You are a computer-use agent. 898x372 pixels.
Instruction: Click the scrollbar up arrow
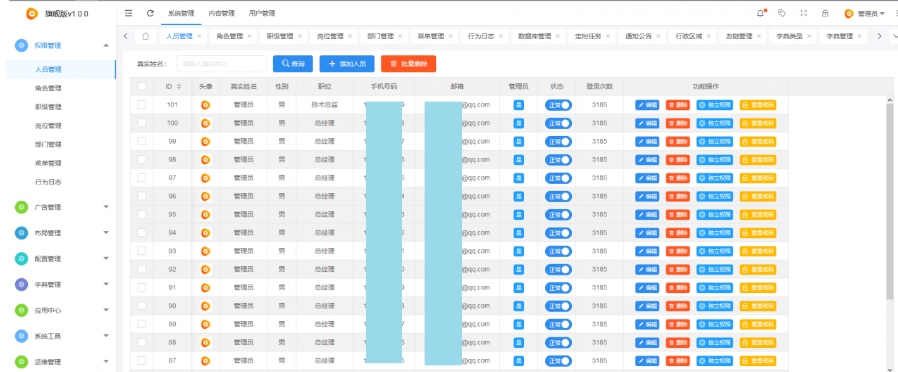tap(889, 100)
